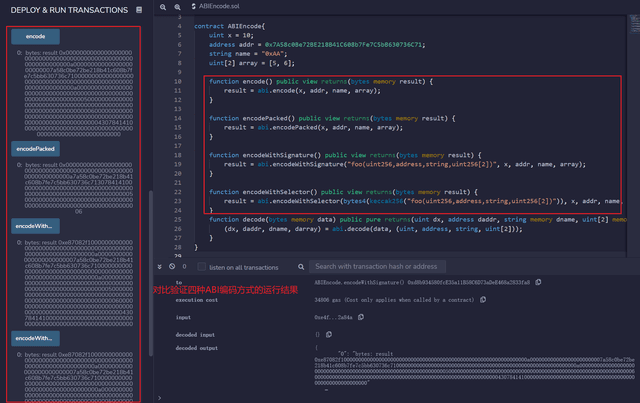This screenshot has height=403, width=640.
Task: Click line number 10 in editor gutter
Action: click(176, 79)
